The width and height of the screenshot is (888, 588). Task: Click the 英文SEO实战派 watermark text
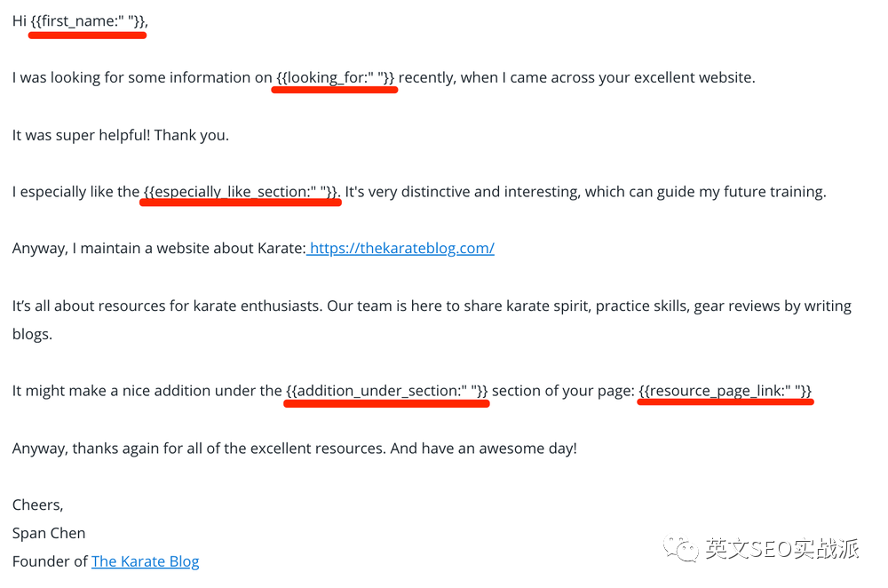pos(781,549)
